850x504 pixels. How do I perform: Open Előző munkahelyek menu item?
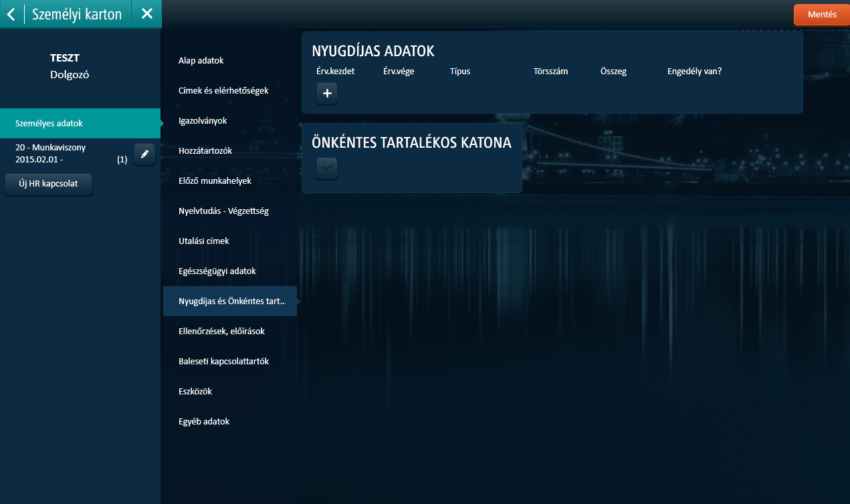click(x=215, y=181)
